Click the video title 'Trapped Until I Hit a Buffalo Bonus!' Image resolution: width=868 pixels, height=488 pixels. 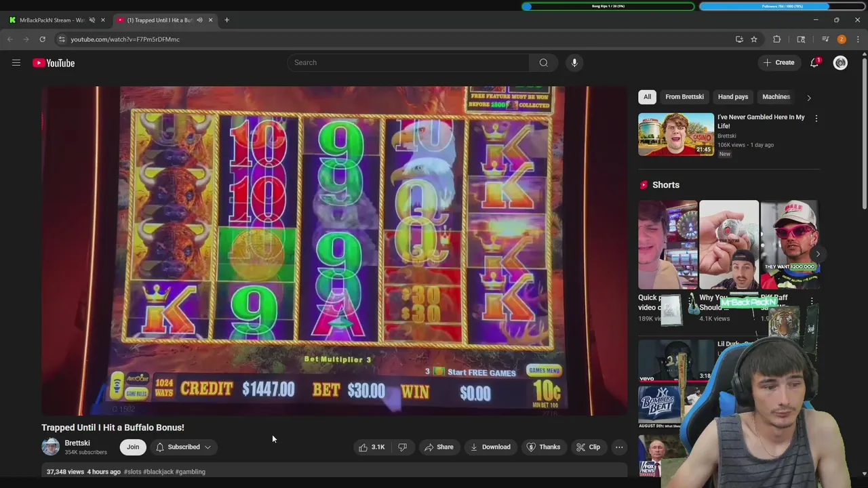(x=113, y=428)
